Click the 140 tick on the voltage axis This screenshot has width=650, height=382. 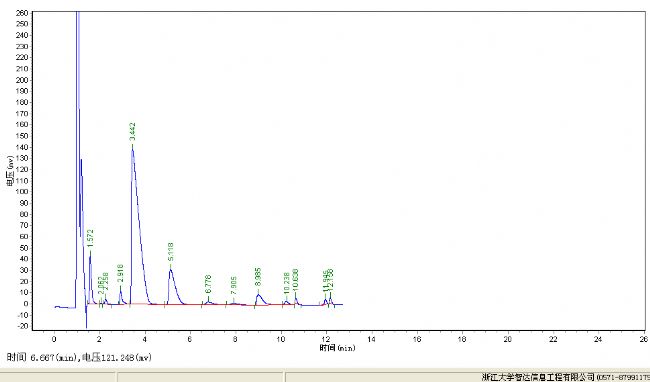22,147
